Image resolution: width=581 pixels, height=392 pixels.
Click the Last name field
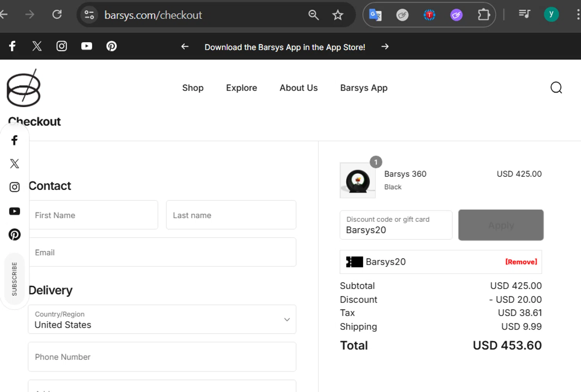pos(231,215)
